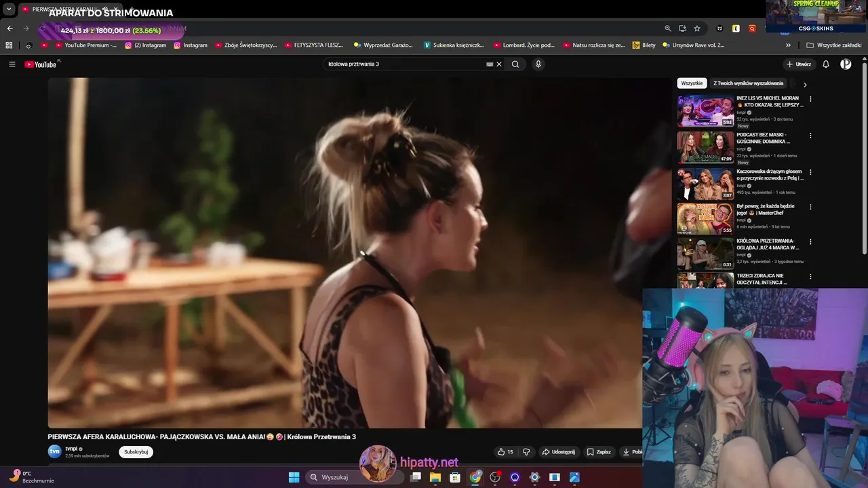The height and width of the screenshot is (488, 868).
Task: Open the (2) Instagram bookmark
Action: 145,45
